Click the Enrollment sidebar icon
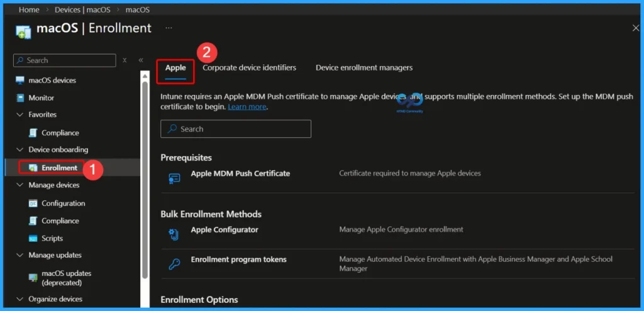 pos(33,168)
